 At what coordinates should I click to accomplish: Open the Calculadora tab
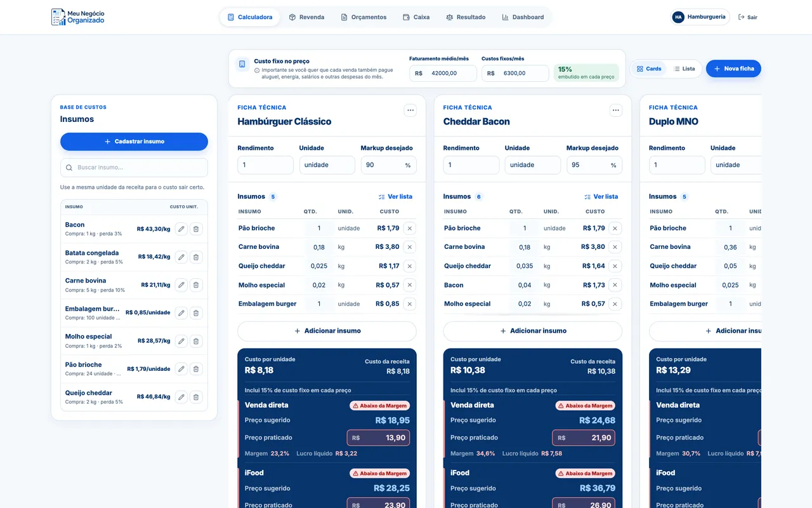(250, 17)
